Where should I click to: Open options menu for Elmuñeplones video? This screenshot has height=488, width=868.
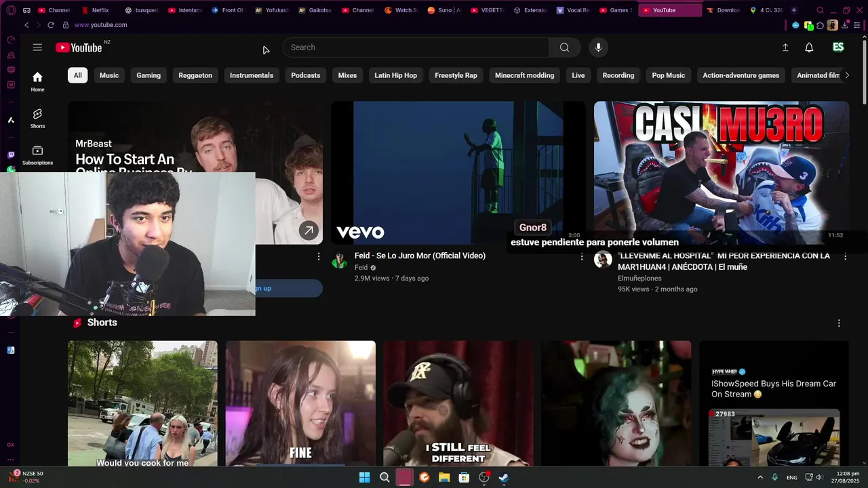tap(845, 256)
